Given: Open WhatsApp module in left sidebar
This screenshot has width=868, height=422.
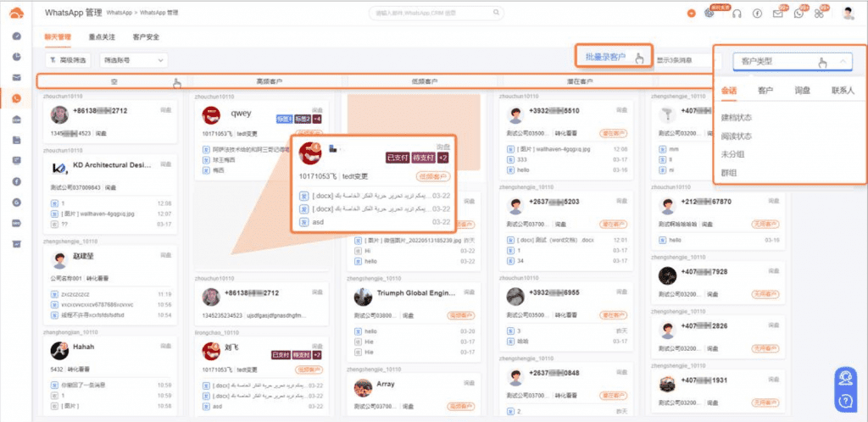Looking at the screenshot, I should click(17, 97).
